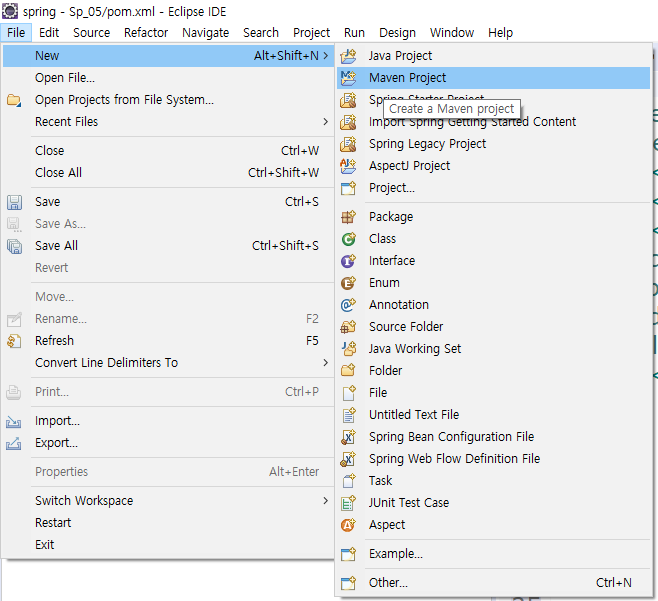Click the Spring Bean Configuration File icon
The width and height of the screenshot is (658, 601).
pyautogui.click(x=348, y=437)
